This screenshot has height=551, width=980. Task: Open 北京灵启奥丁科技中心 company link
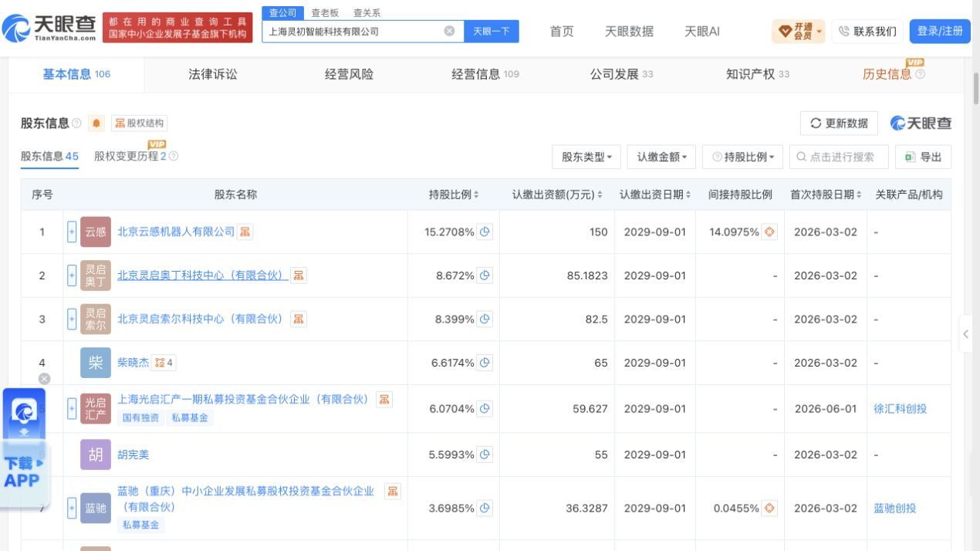click(203, 275)
